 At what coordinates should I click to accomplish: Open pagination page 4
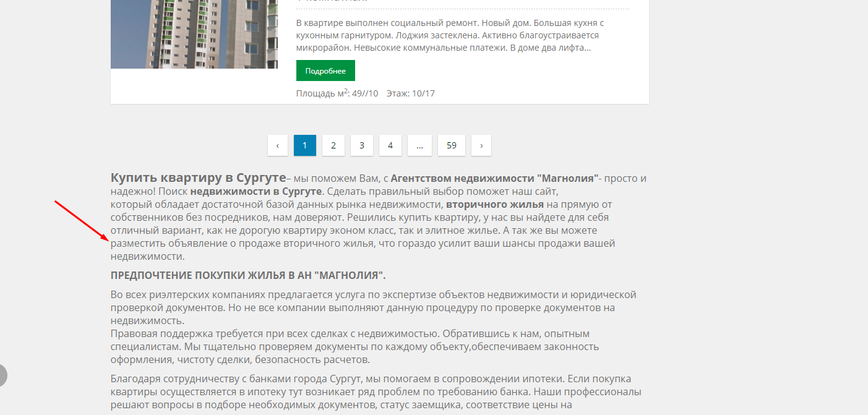(390, 145)
